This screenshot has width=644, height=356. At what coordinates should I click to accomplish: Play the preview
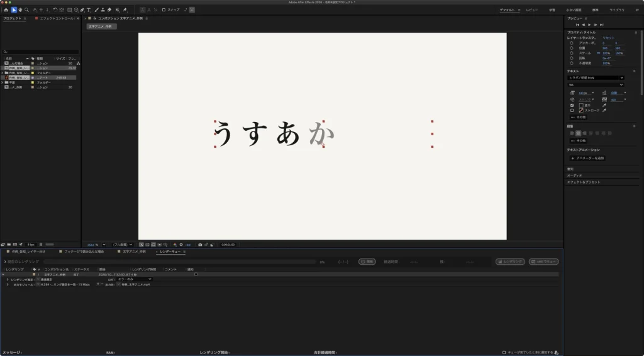pos(589,25)
